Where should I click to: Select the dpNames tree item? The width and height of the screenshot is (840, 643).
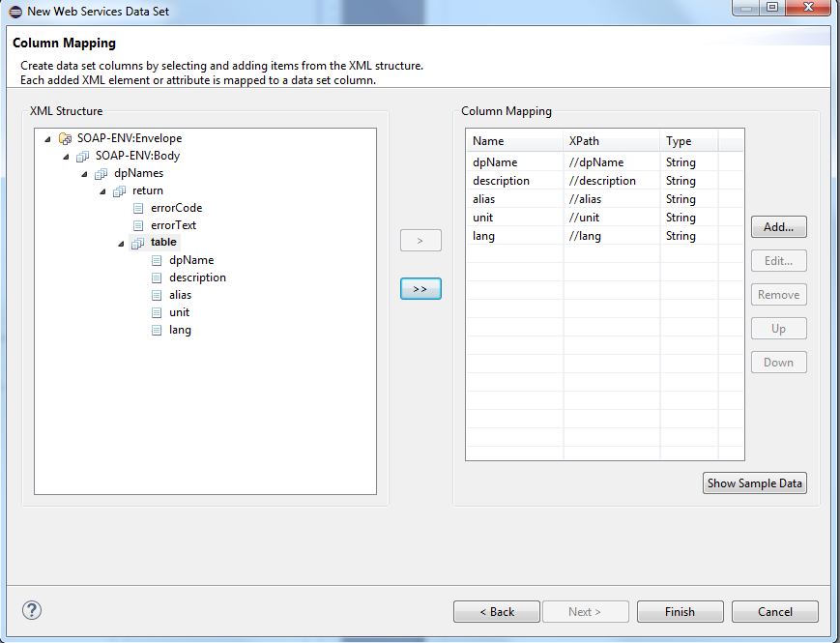[x=139, y=173]
